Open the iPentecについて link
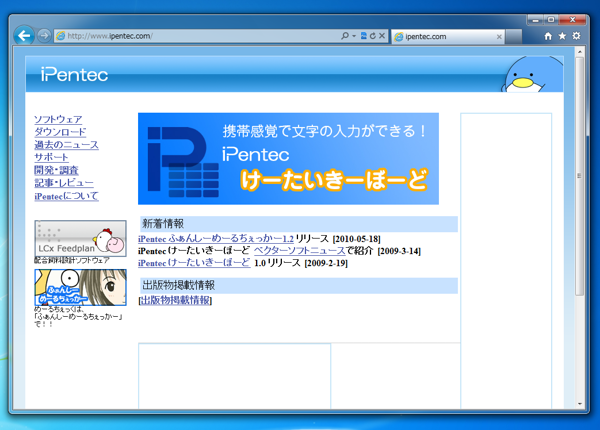This screenshot has width=600, height=430. point(66,196)
